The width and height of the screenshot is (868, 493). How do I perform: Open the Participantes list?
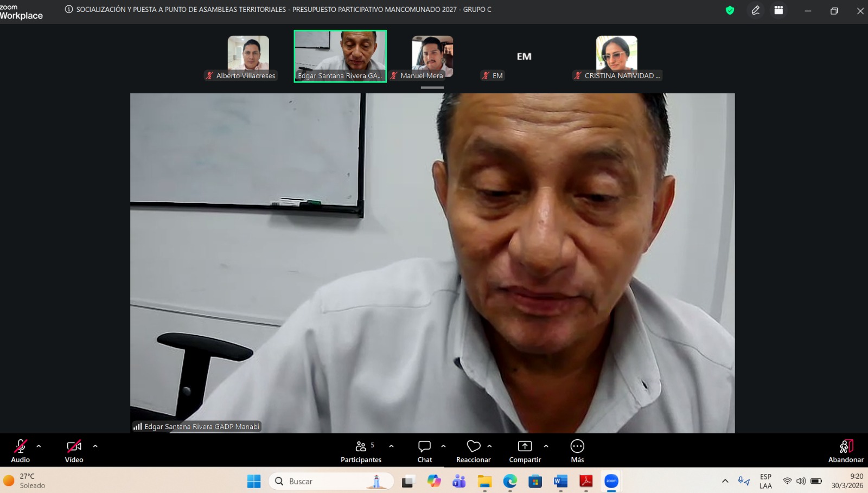point(361,451)
